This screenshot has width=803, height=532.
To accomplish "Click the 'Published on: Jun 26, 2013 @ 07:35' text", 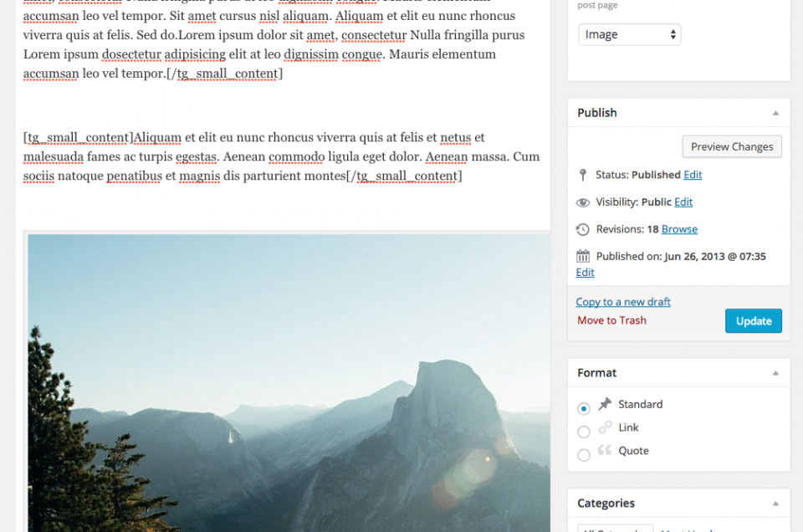I will pyautogui.click(x=681, y=257).
